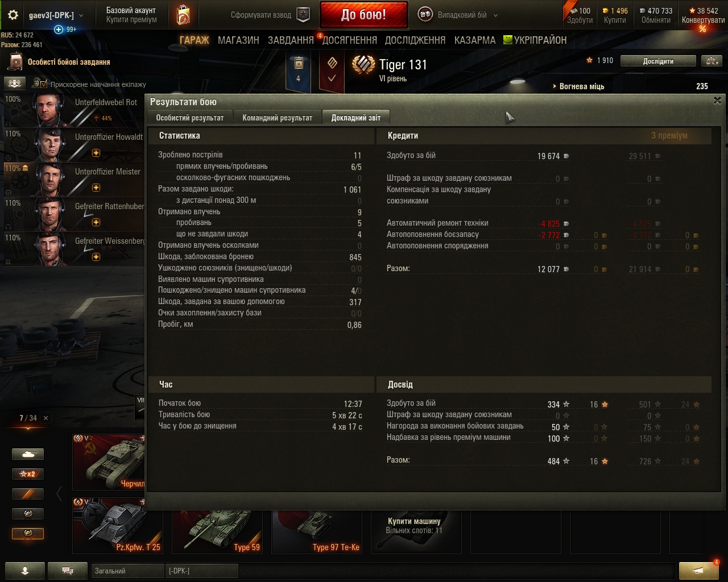
Task: Click the vehicle compare scales icon
Action: (711, 61)
